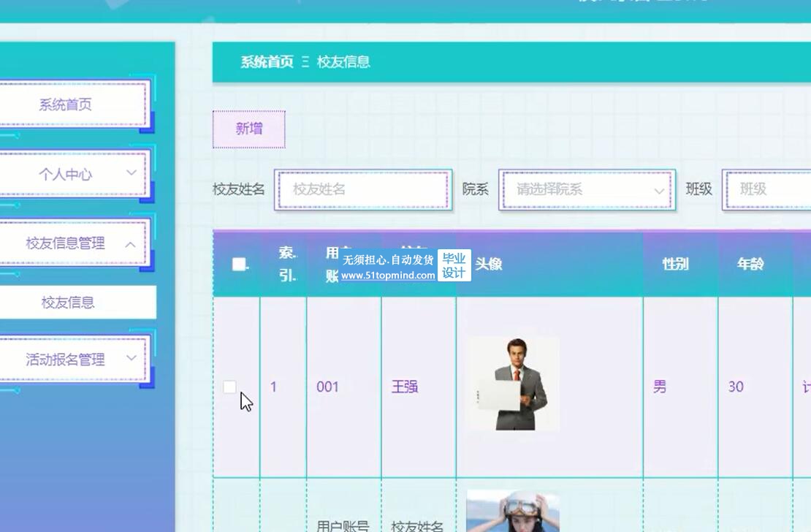
Task: Click the index cell 1
Action: [273, 387]
